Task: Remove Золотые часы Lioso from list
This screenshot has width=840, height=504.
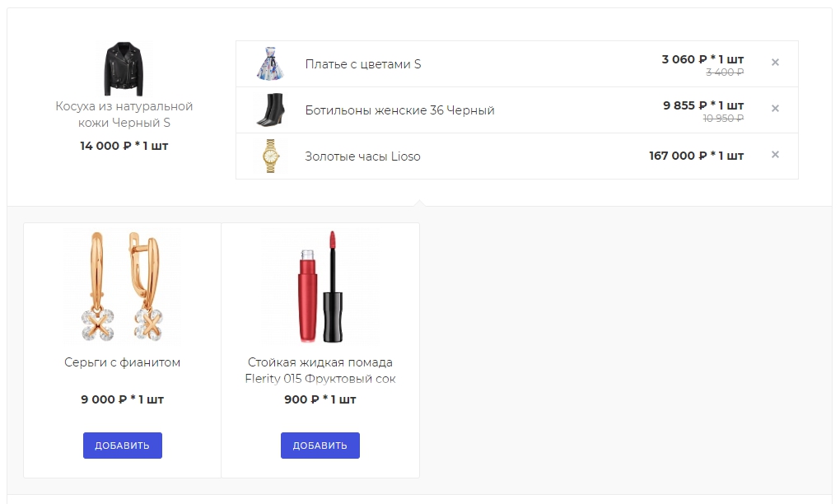Action: tap(775, 154)
